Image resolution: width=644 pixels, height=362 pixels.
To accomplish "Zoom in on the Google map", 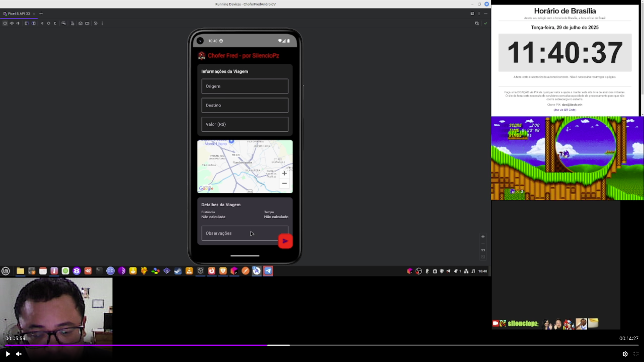I will tap(284, 173).
